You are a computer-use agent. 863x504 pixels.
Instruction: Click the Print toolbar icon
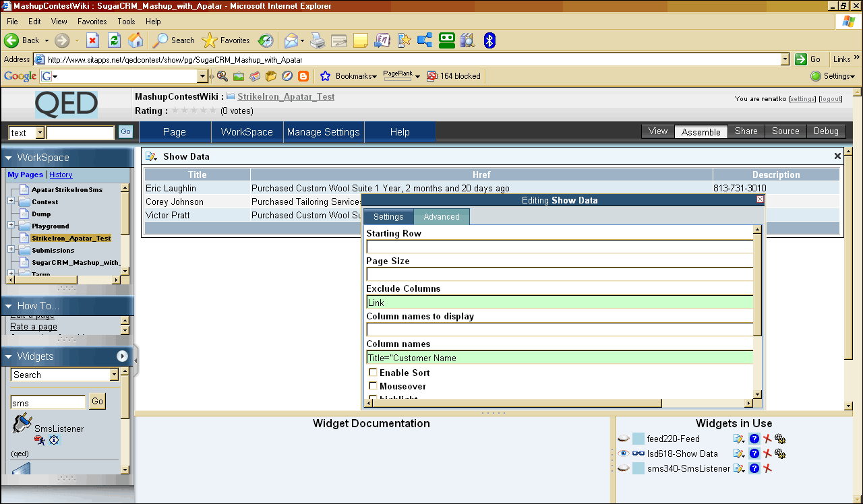[x=318, y=40]
